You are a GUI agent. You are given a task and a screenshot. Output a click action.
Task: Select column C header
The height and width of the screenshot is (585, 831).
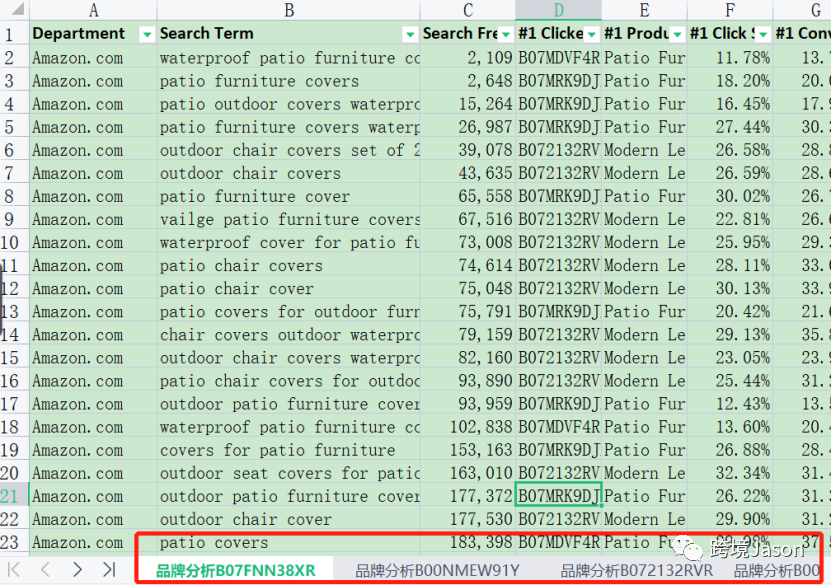coord(468,10)
